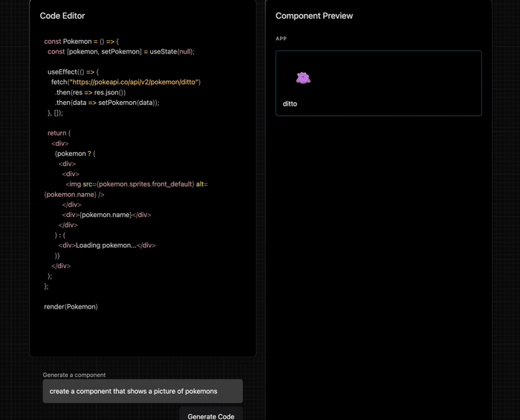
Task: Click the Loading pokemon... div line
Action: (x=107, y=245)
